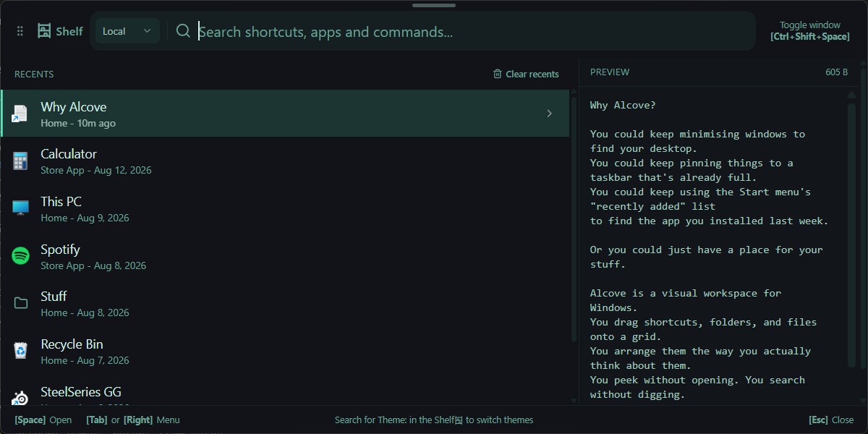Select the SteelSeries GG recent entry
Image resolution: width=868 pixels, height=434 pixels.
pos(285,391)
